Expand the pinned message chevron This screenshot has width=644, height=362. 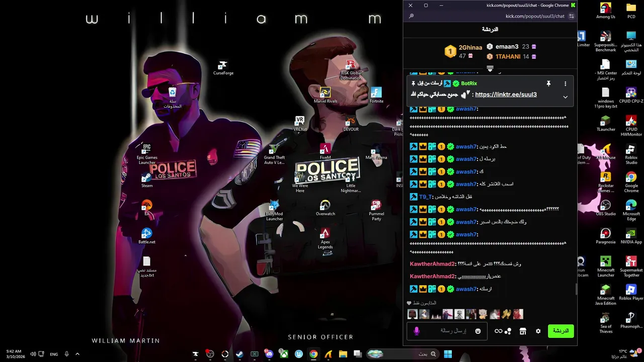click(565, 97)
